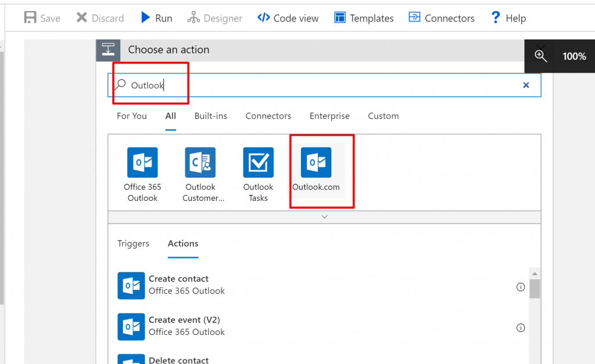Click the Discard button label

click(x=107, y=18)
